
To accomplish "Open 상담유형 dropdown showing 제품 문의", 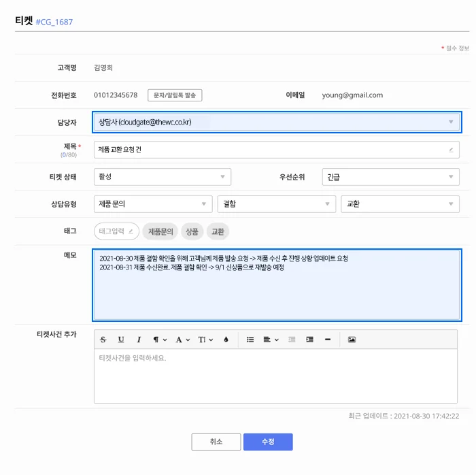I will [153, 204].
